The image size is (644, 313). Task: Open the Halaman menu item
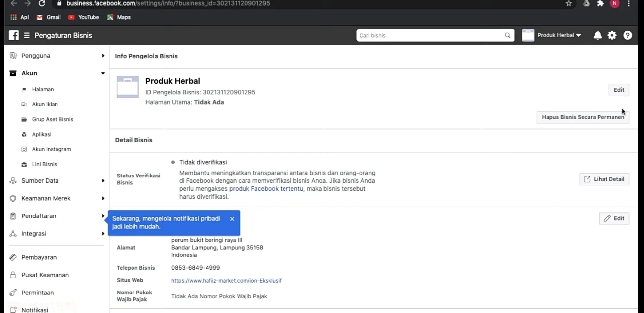(x=43, y=89)
